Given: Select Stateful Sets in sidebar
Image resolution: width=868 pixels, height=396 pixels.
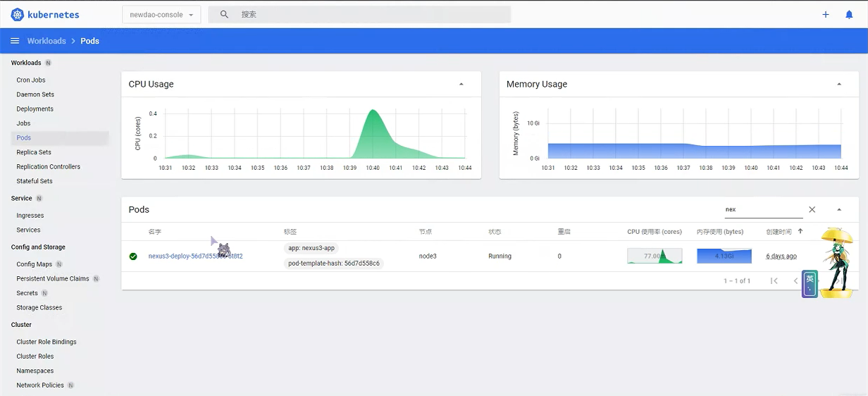Looking at the screenshot, I should point(35,181).
